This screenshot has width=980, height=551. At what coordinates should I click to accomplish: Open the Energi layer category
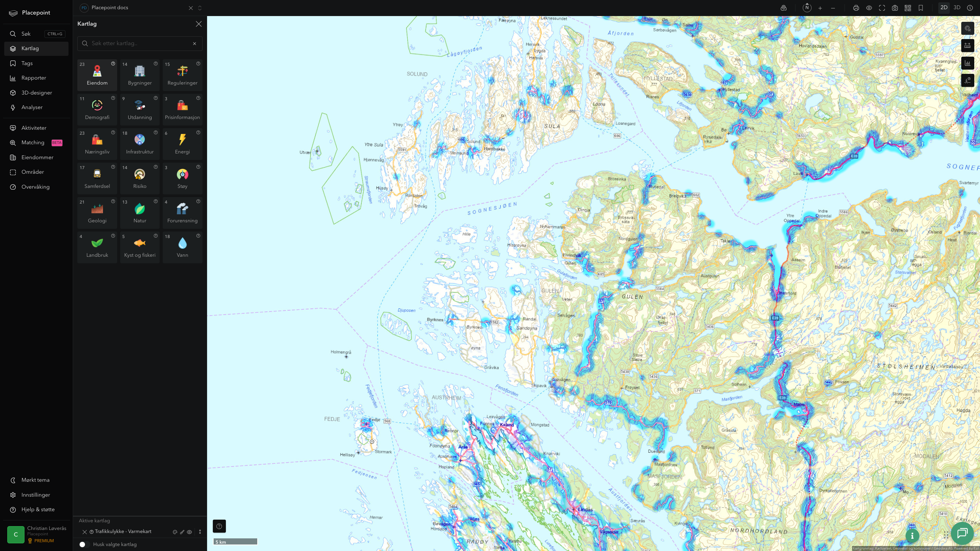[183, 144]
